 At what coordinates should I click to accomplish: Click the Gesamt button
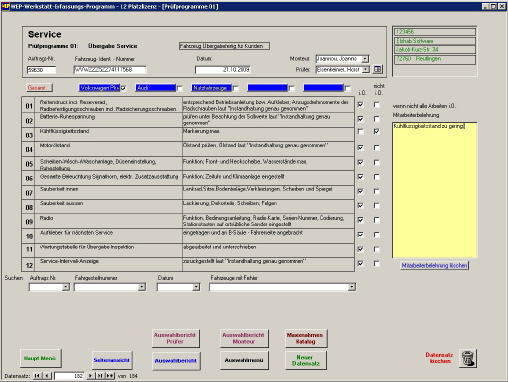click(x=39, y=88)
